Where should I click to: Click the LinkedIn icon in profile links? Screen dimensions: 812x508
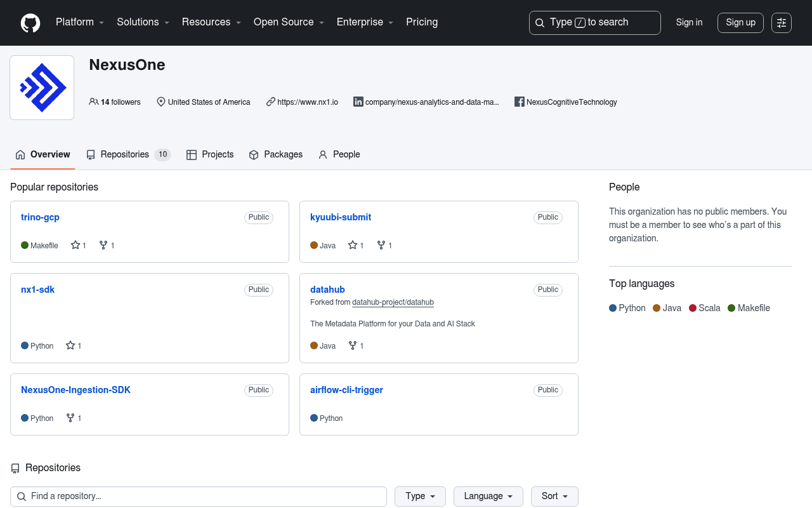tap(358, 102)
